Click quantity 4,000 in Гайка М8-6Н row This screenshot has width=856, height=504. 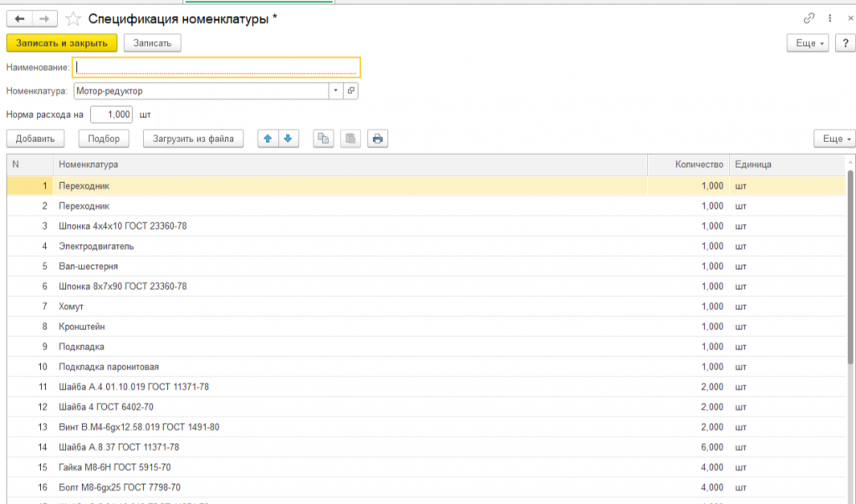click(712, 467)
